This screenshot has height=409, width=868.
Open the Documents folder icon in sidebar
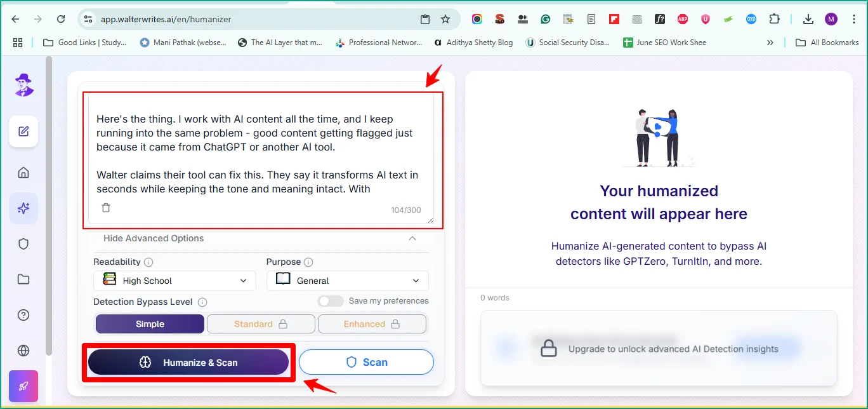(x=23, y=279)
